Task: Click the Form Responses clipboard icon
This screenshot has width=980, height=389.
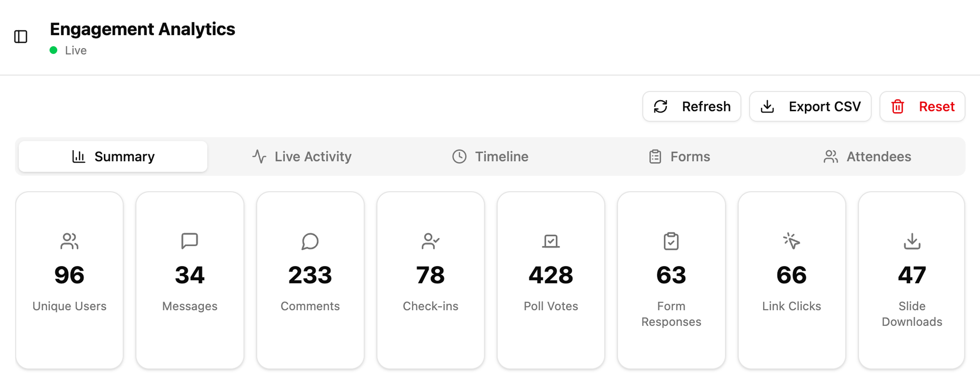Action: click(671, 241)
